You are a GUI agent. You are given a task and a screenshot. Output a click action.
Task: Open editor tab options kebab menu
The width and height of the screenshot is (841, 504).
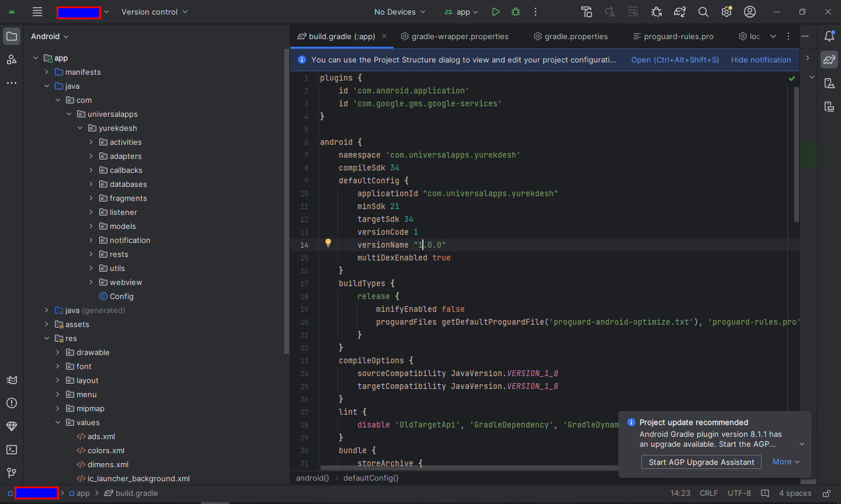[x=788, y=36]
